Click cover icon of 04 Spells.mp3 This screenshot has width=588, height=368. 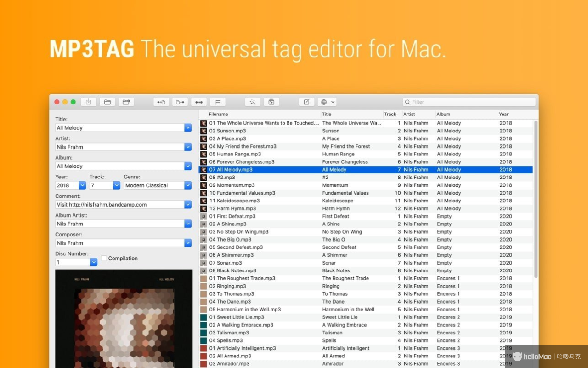coord(204,340)
